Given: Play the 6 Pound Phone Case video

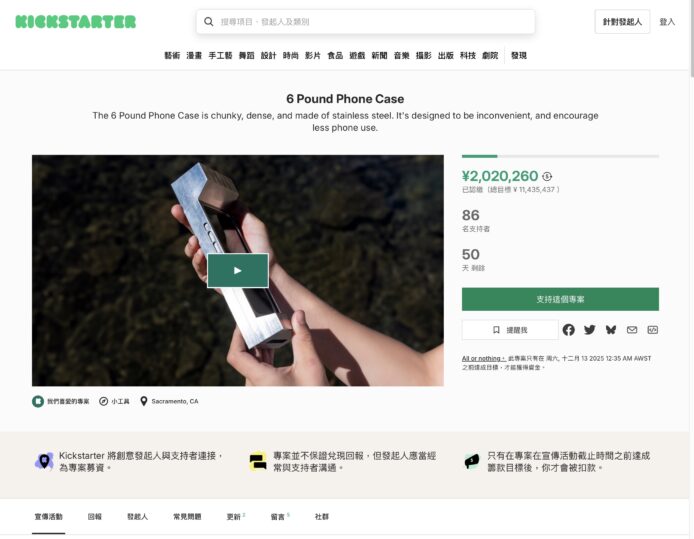Looking at the screenshot, I should [x=238, y=270].
